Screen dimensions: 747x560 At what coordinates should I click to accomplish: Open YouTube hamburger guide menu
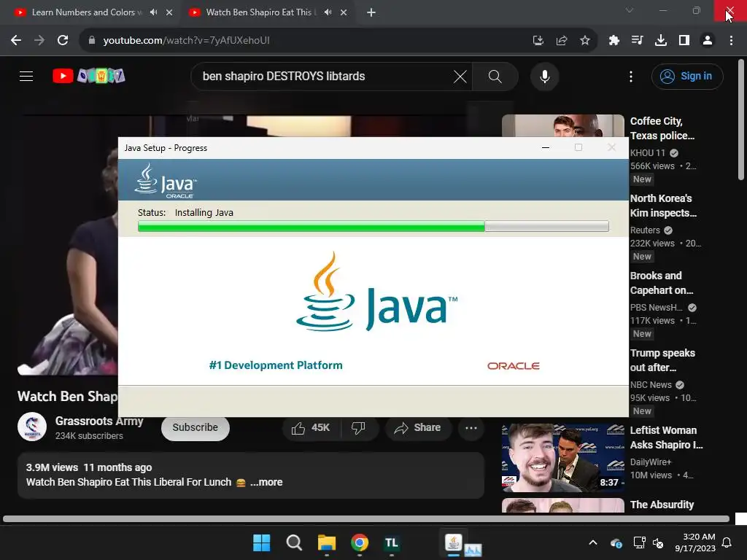point(26,76)
